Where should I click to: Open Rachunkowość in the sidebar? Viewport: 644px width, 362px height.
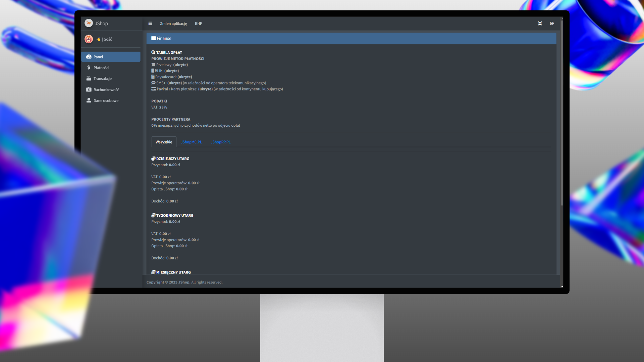pos(111,89)
